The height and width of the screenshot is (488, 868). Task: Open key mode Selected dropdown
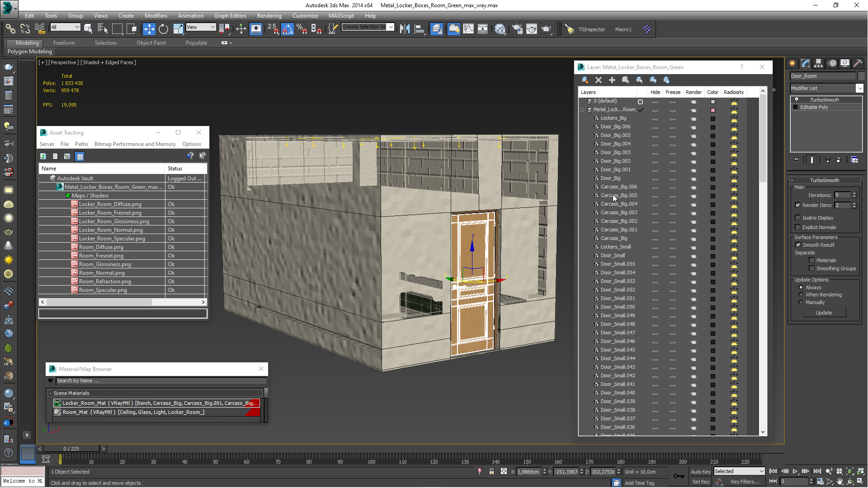tap(739, 471)
